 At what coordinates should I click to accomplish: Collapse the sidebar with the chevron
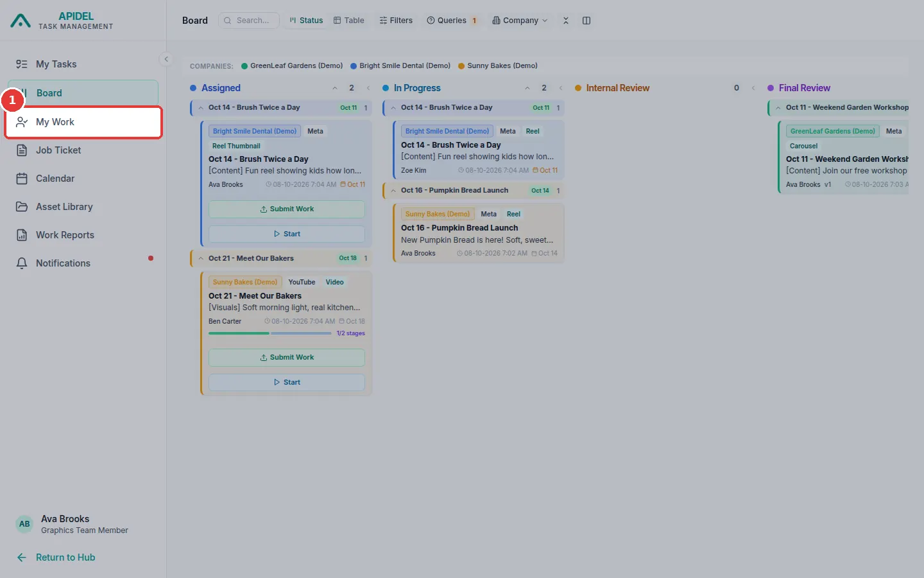(166, 59)
